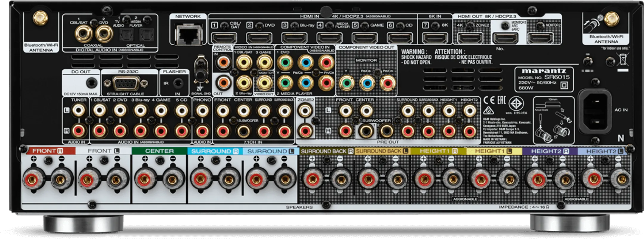Click the SURROUND BACK R label
Viewport: 644px width, 239px height.
coord(327,151)
